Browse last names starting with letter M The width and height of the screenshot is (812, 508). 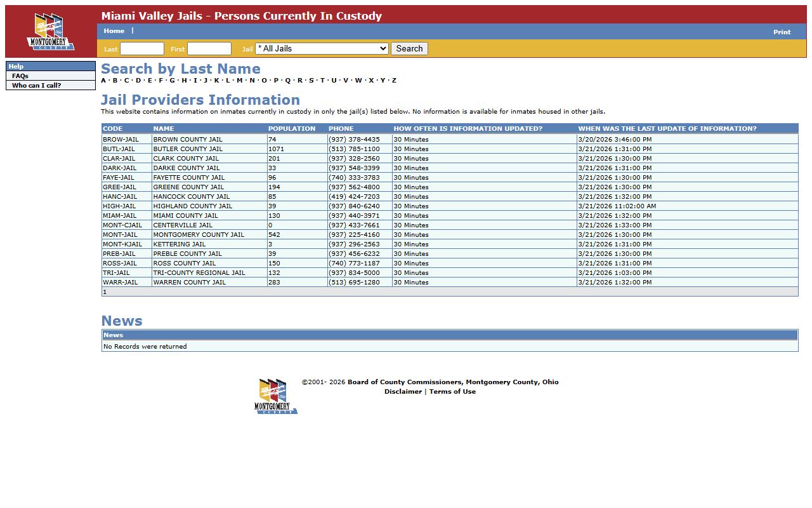click(x=240, y=81)
